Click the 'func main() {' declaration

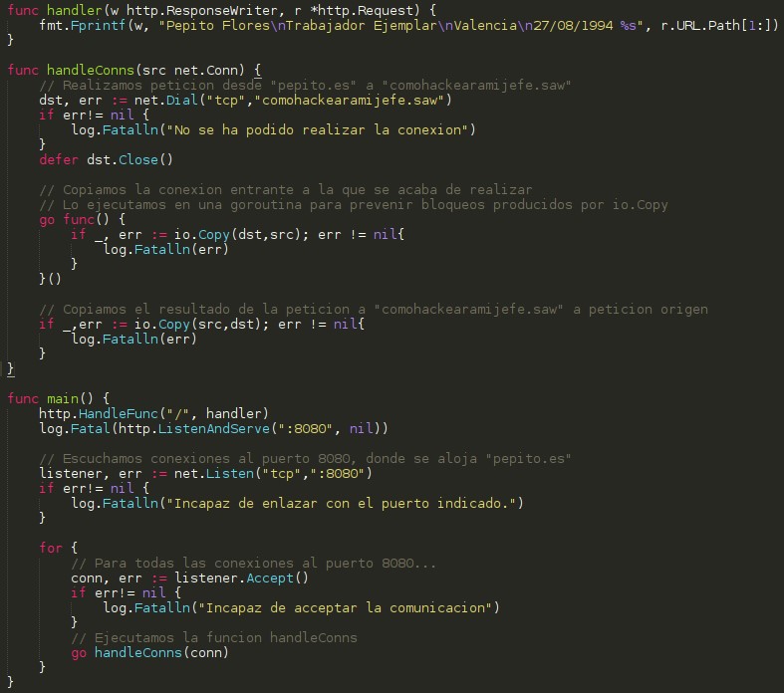(58, 398)
